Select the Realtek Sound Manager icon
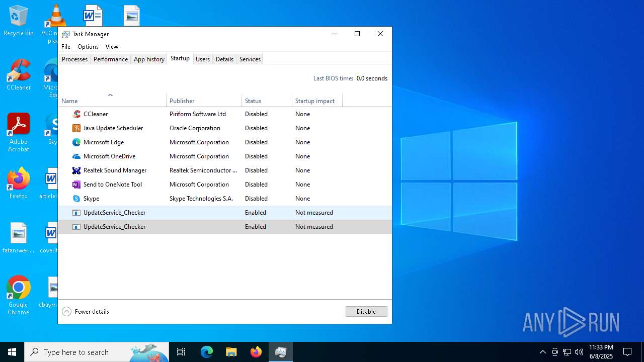The height and width of the screenshot is (362, 644). pyautogui.click(x=76, y=170)
